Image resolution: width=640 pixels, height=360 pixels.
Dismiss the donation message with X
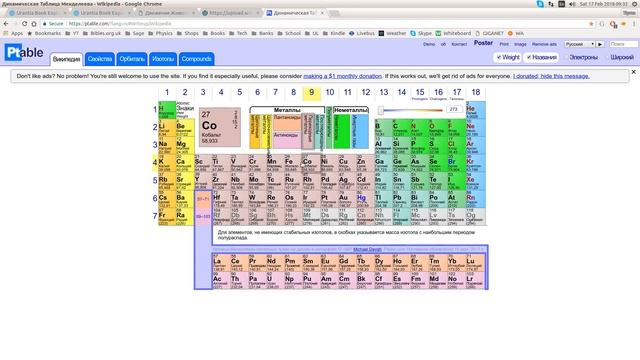(x=633, y=72)
